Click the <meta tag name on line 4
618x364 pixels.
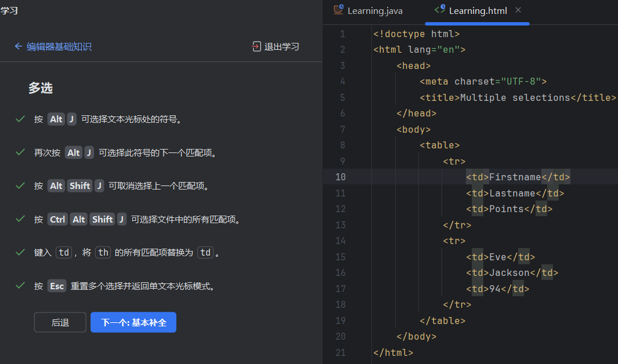(x=434, y=82)
